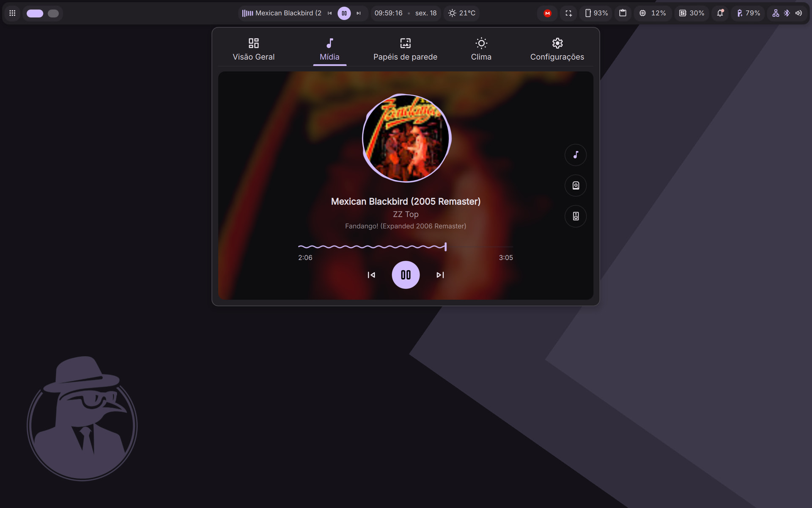Open the volume speaker icon in bar
The height and width of the screenshot is (508, 812).
798,13
